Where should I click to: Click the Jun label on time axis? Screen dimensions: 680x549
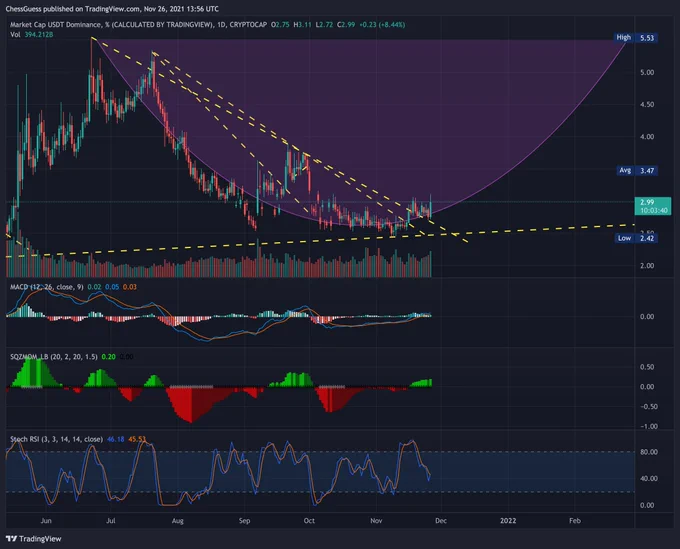click(46, 520)
